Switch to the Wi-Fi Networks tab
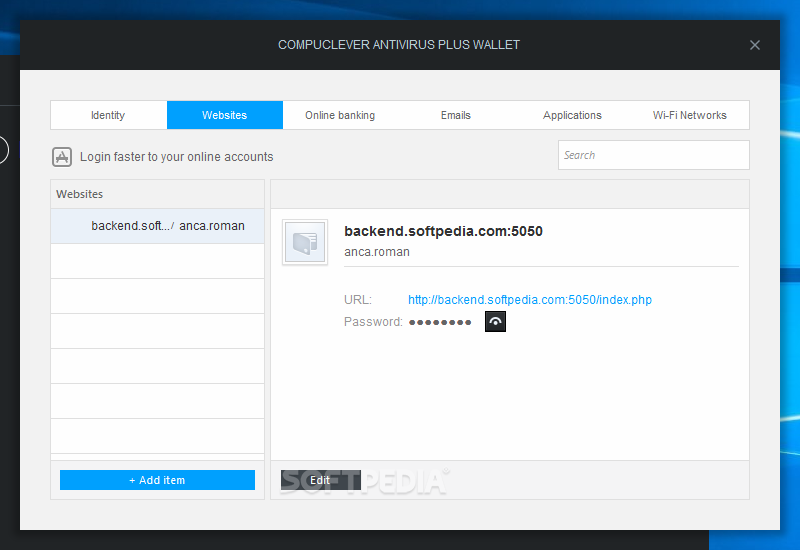 (x=689, y=115)
